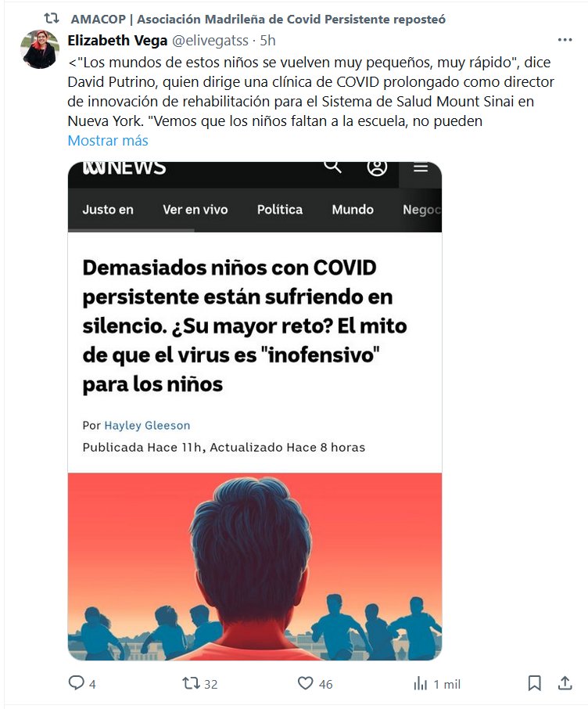Repost this tweet with the retweet icon
588x709 pixels.
pos(191,682)
